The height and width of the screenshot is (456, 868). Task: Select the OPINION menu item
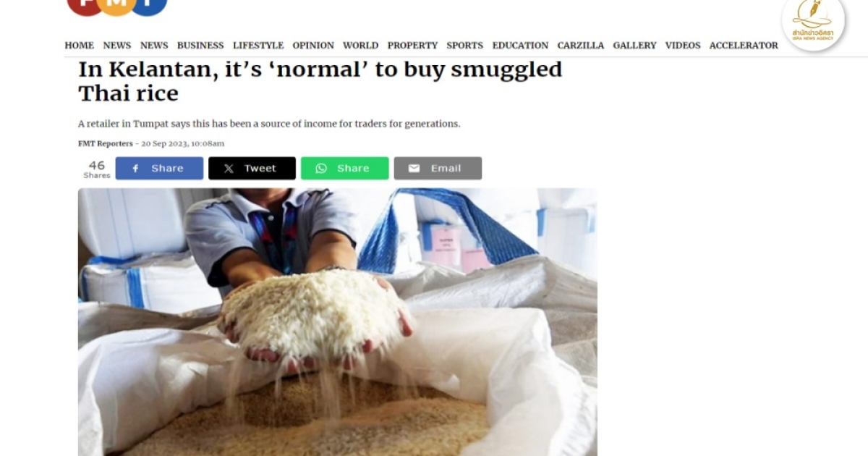[313, 46]
